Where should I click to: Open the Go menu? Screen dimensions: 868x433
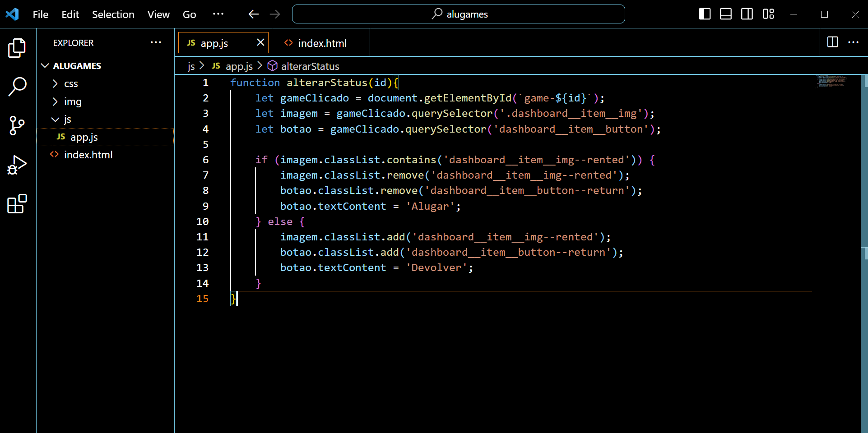click(189, 14)
